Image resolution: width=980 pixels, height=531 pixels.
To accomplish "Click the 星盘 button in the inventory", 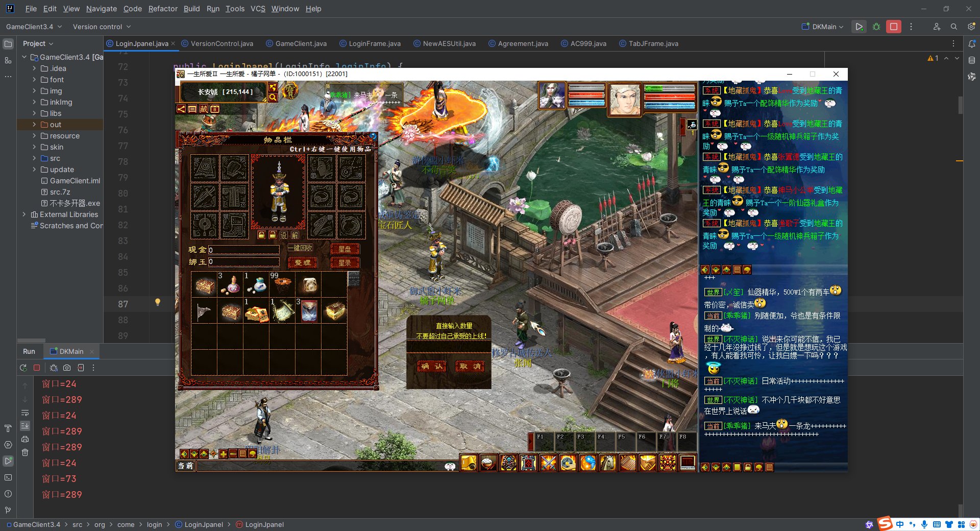I will click(x=345, y=249).
